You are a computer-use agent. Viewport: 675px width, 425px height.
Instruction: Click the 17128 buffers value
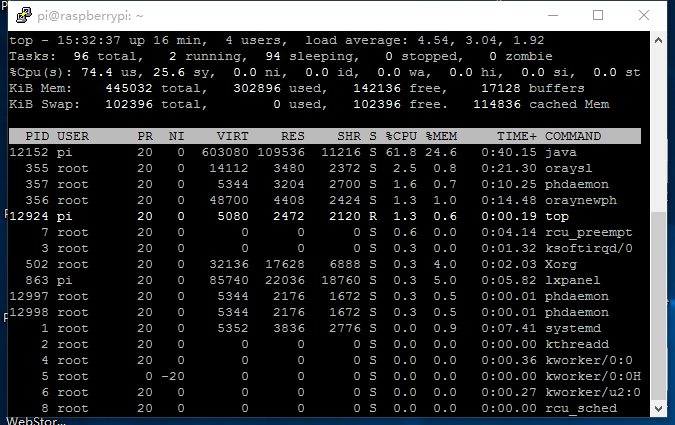pyautogui.click(x=501, y=88)
